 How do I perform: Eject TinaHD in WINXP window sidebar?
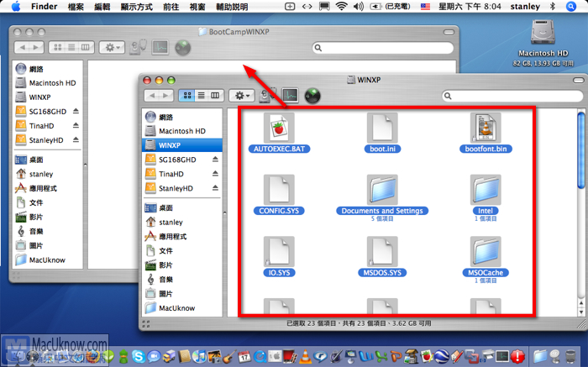pos(215,174)
